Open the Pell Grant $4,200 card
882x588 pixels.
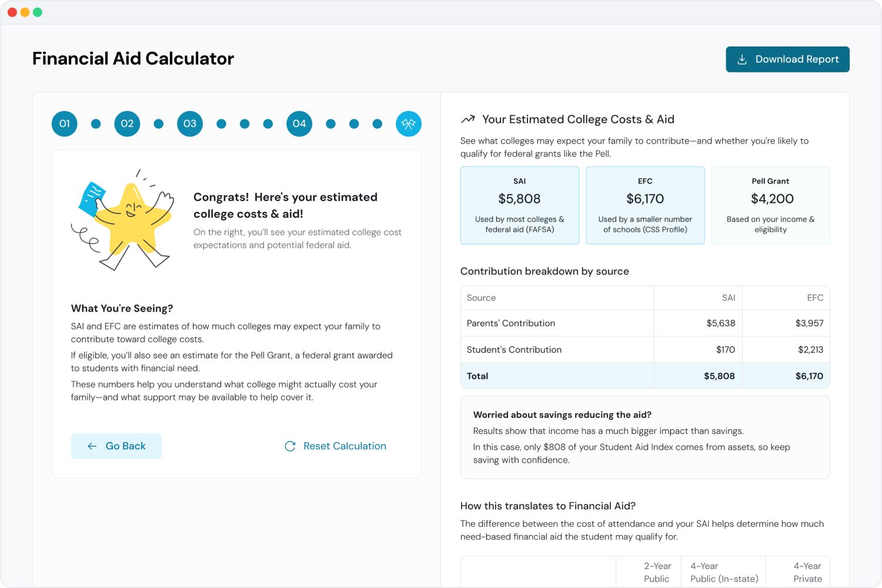point(771,205)
